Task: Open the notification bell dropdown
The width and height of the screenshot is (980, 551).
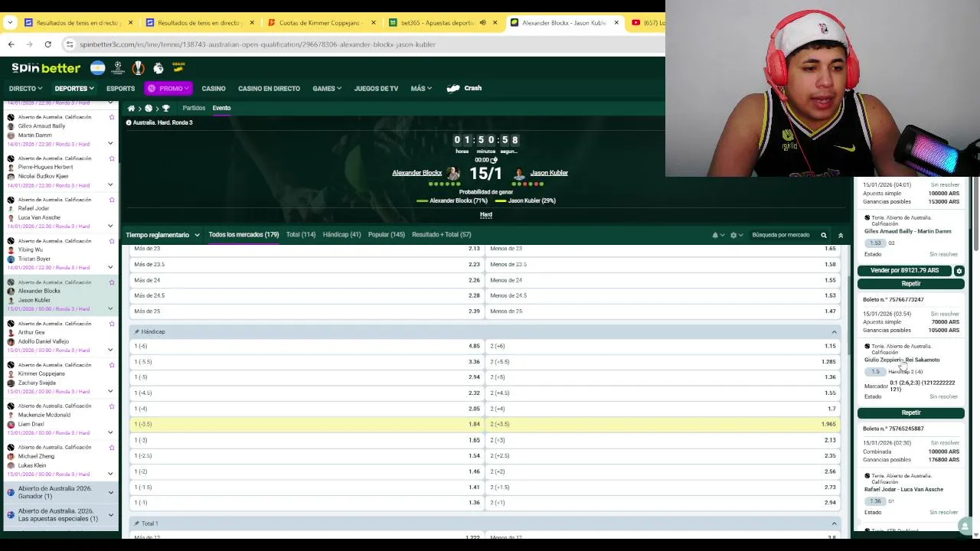Action: [x=718, y=235]
